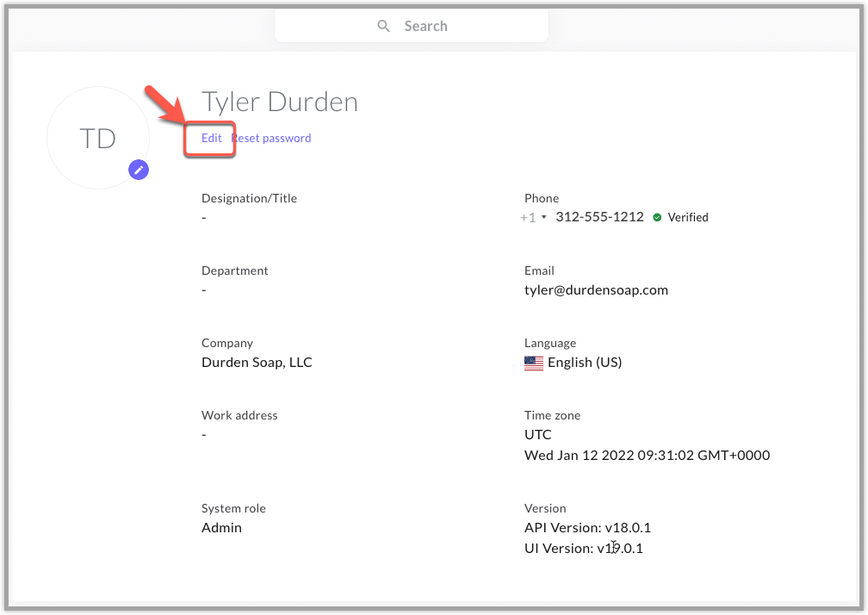Click inside the Search field

click(x=431, y=26)
